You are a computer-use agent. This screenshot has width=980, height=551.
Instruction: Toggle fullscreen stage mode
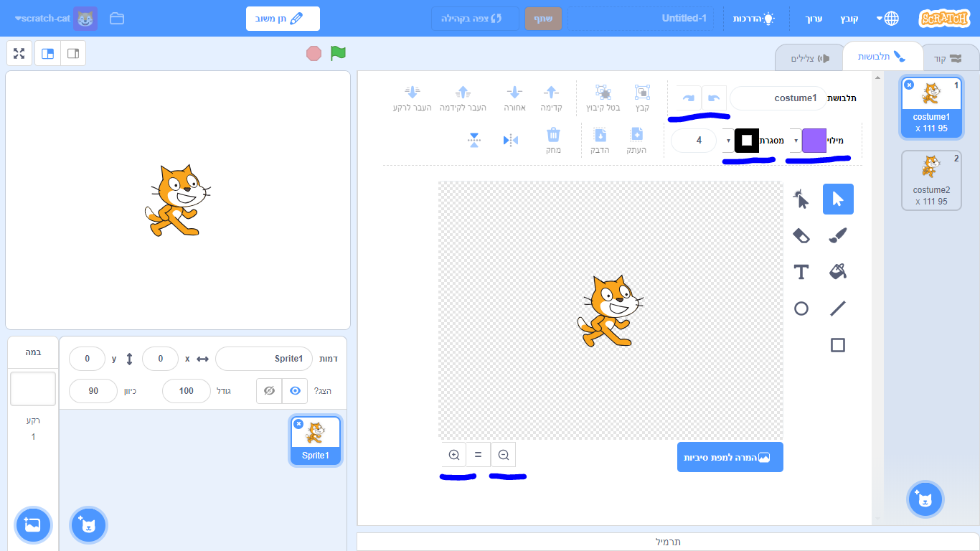coord(19,53)
